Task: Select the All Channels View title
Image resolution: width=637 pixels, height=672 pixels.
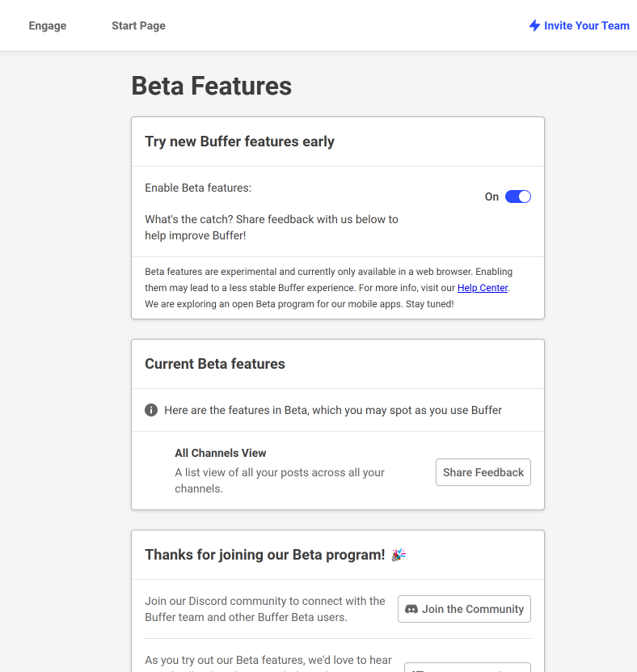Action: [x=220, y=453]
